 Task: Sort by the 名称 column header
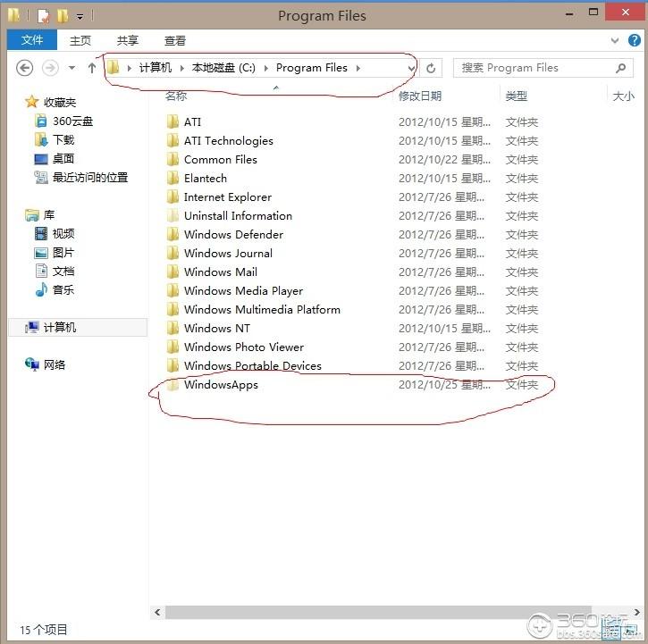coord(176,96)
